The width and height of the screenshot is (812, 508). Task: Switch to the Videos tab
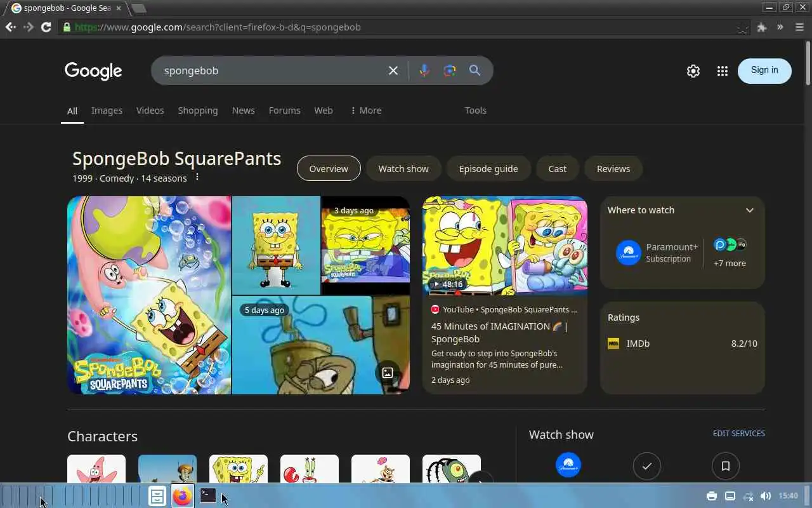click(150, 110)
